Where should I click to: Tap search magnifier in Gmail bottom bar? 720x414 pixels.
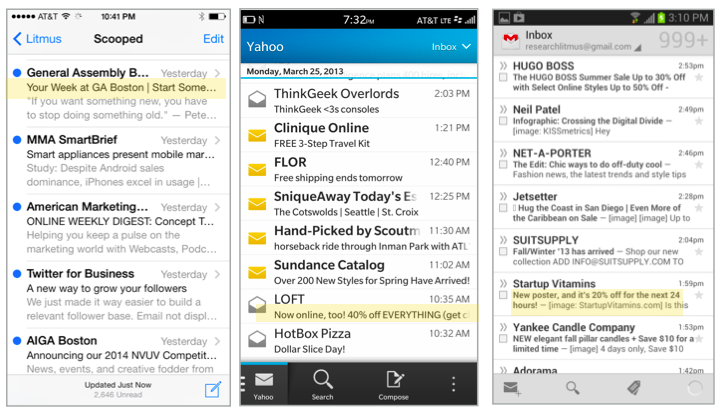(x=573, y=388)
